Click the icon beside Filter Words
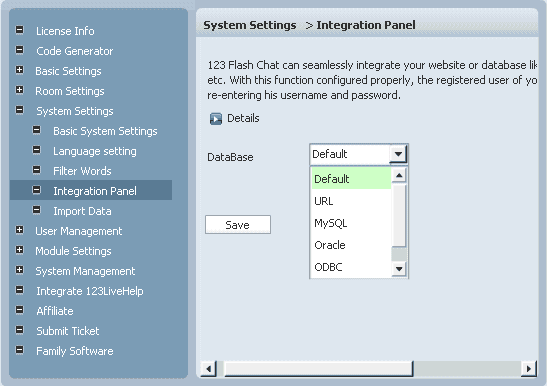This screenshot has height=386, width=547. [x=36, y=170]
